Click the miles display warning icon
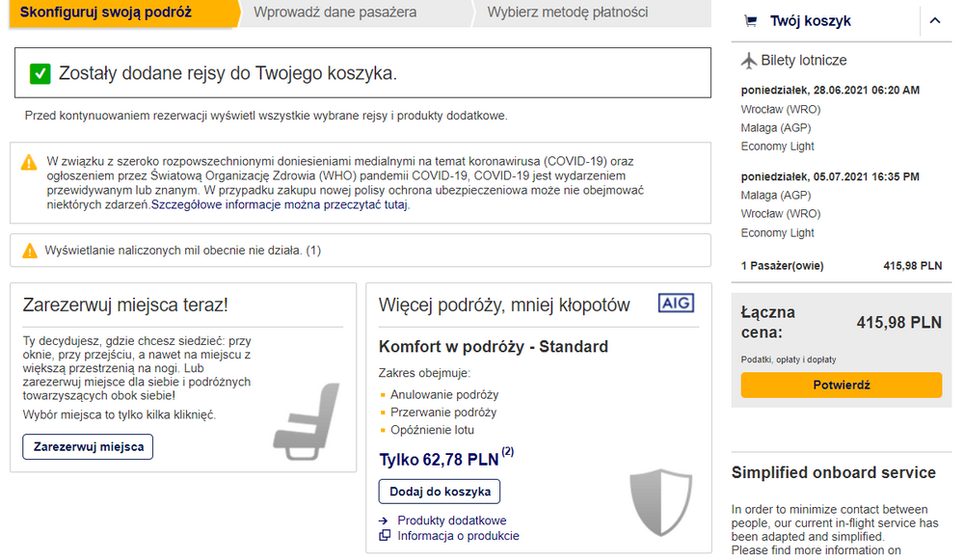Viewport: 964px width, 560px height. (x=30, y=251)
